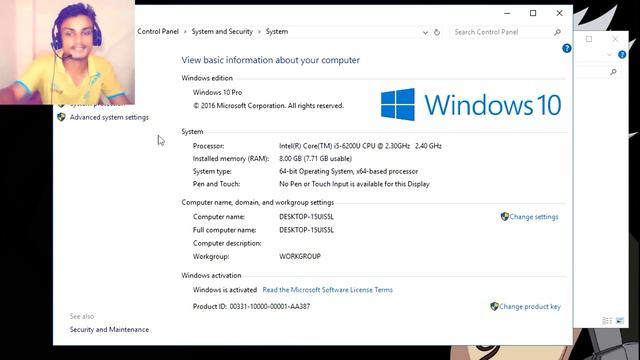
Task: Minimize the System window
Action: 507,13
